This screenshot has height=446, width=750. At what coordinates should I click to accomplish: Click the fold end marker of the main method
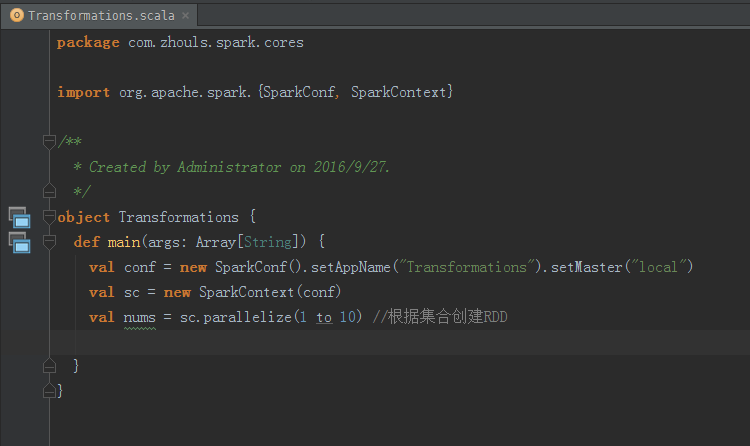pyautogui.click(x=49, y=366)
